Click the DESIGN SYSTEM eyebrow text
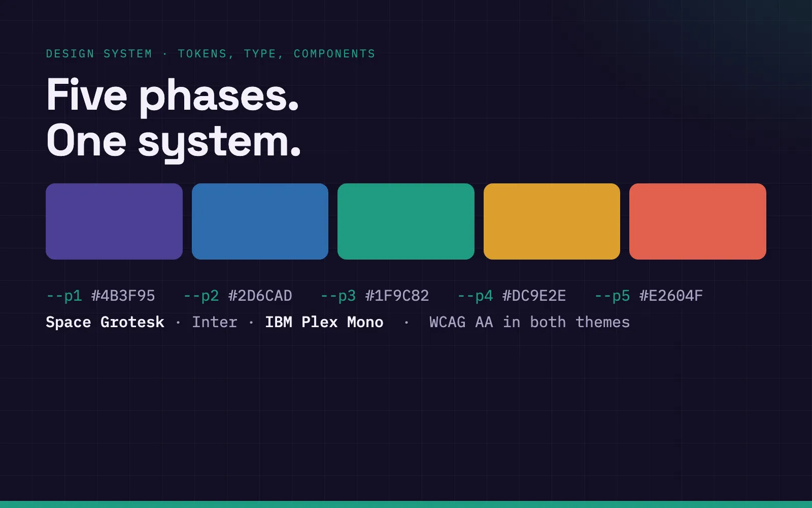 point(99,54)
